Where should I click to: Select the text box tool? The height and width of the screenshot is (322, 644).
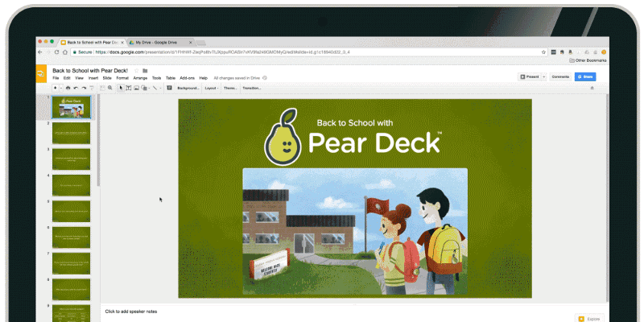129,88
